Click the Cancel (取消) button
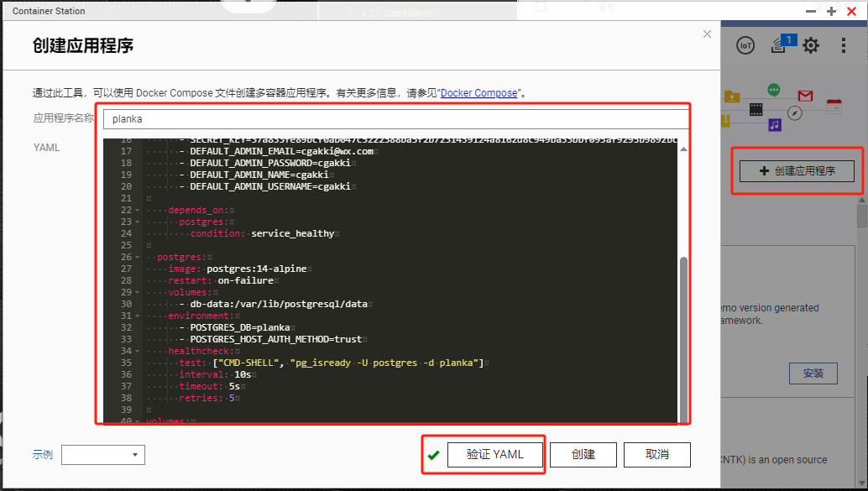This screenshot has width=868, height=491. coord(657,454)
